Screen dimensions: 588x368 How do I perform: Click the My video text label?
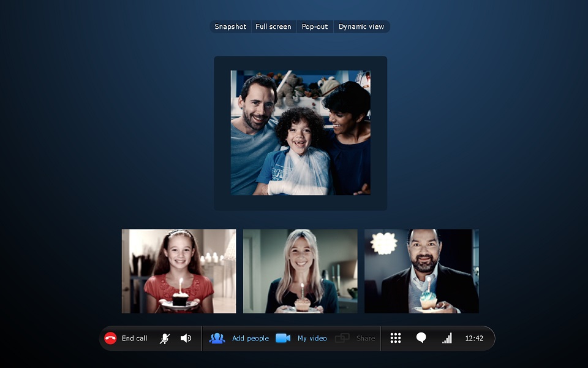tap(312, 338)
